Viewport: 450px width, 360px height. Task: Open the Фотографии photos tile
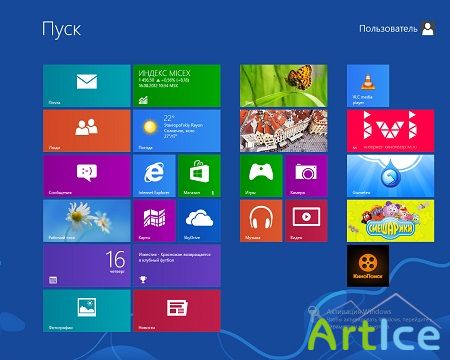pos(87,311)
